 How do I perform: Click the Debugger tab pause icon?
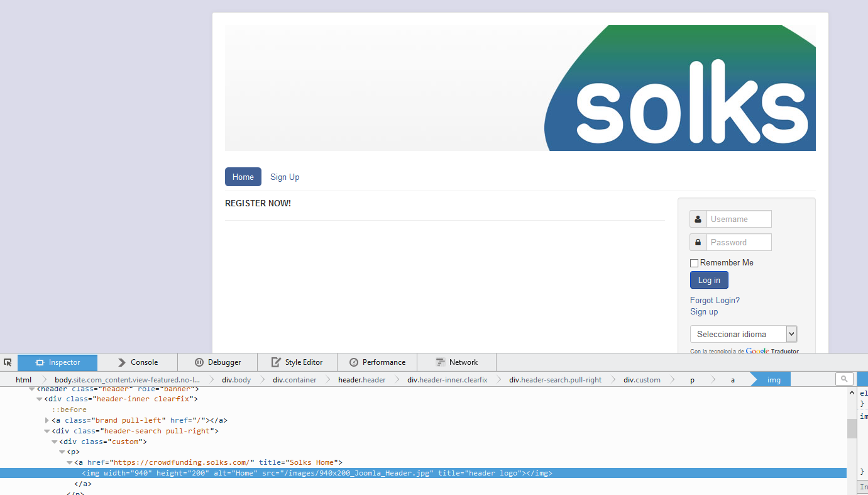coord(199,362)
